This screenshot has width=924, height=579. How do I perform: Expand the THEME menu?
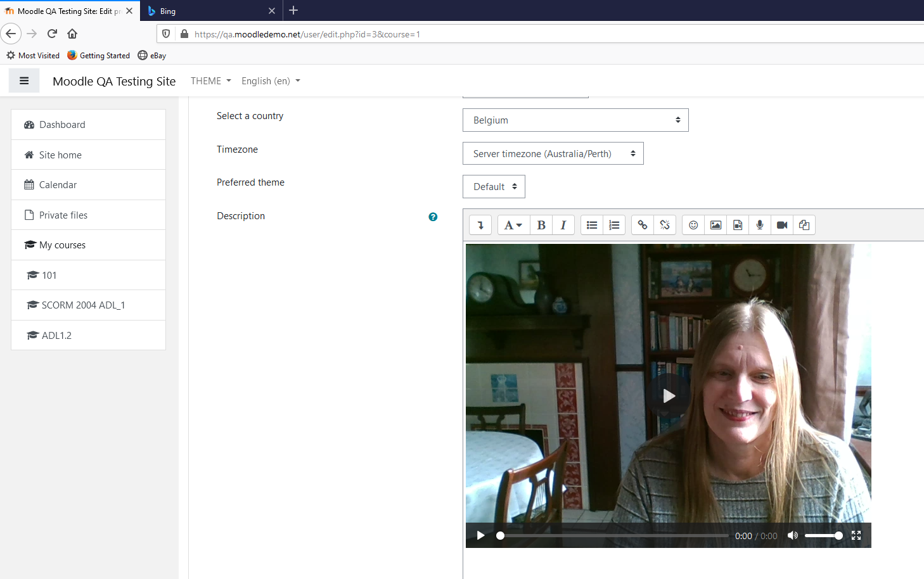[211, 81]
